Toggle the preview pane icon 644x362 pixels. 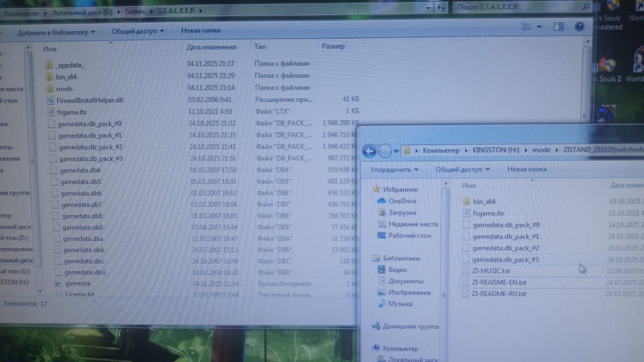(558, 27)
